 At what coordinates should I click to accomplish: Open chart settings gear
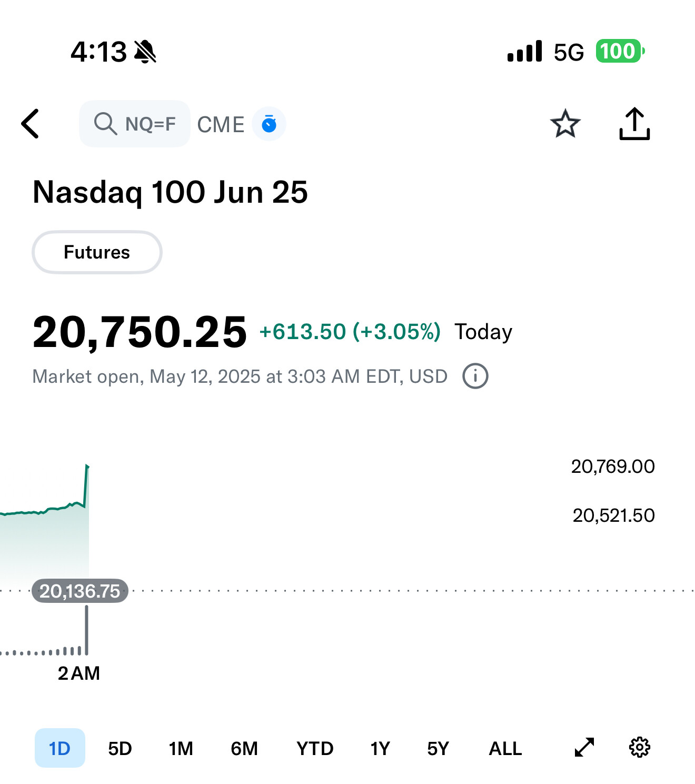(x=640, y=747)
